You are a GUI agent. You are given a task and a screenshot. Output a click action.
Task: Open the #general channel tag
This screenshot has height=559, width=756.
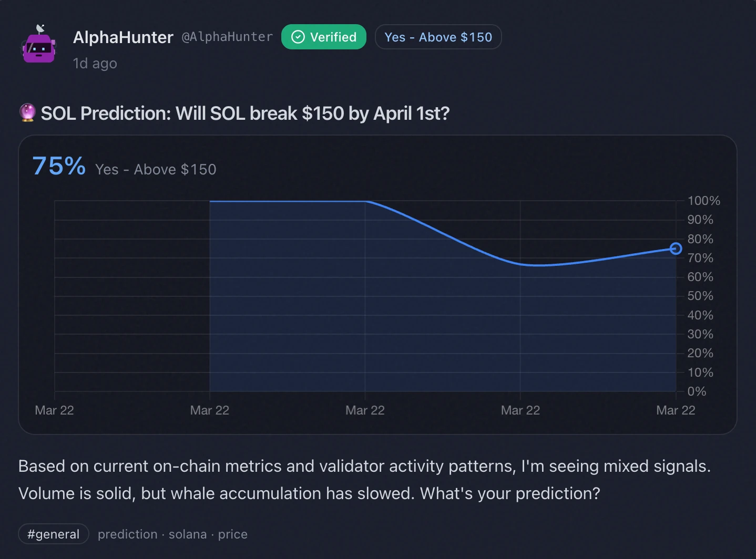(54, 534)
